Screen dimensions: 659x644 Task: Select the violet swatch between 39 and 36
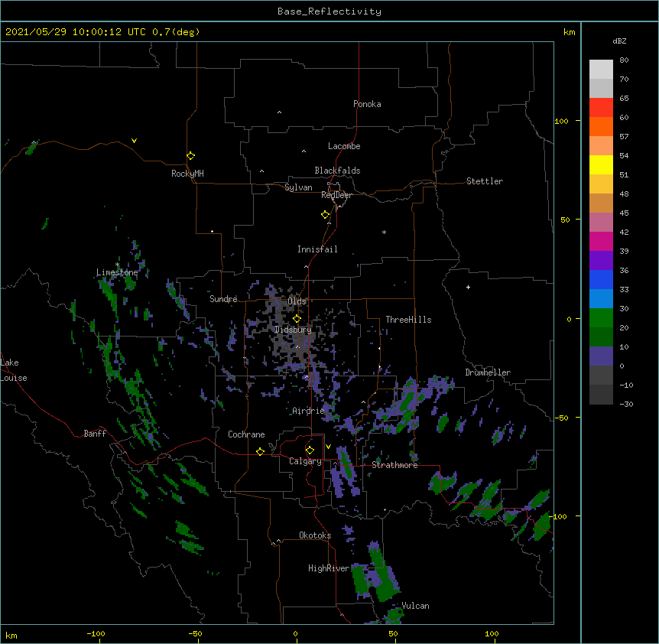[601, 261]
